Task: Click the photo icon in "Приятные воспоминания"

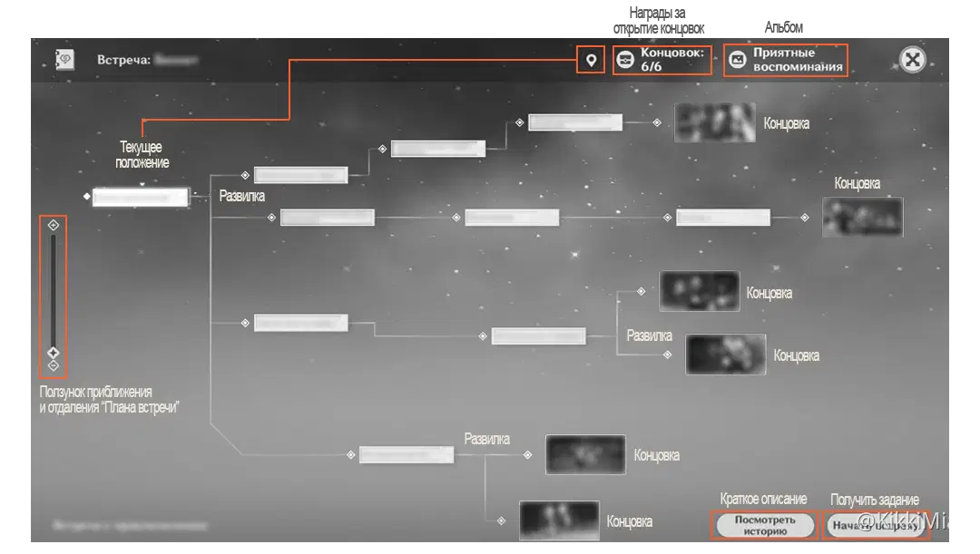Action: [739, 60]
